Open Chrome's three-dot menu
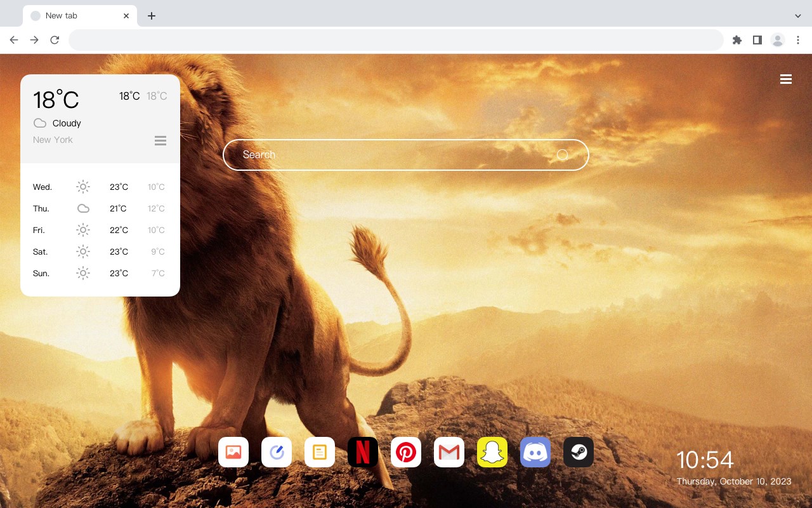 (x=798, y=40)
